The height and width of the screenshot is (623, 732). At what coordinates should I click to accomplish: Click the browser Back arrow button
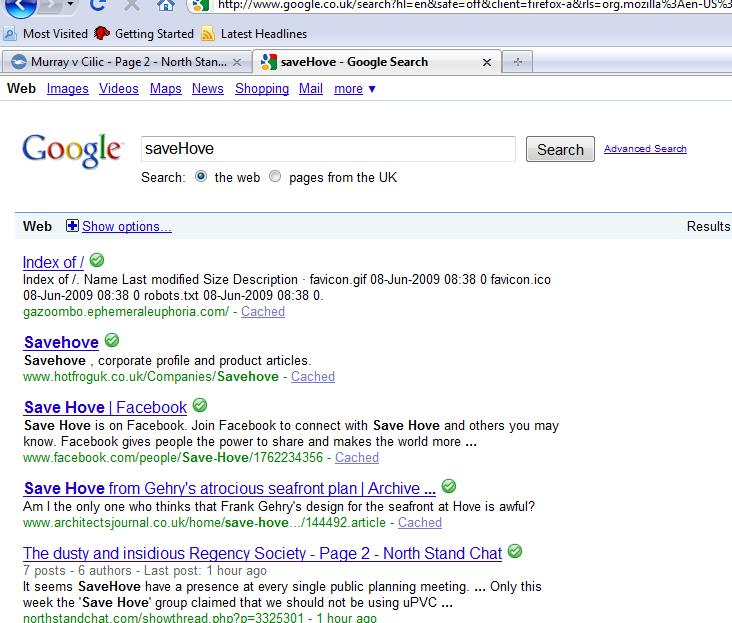pos(19,5)
